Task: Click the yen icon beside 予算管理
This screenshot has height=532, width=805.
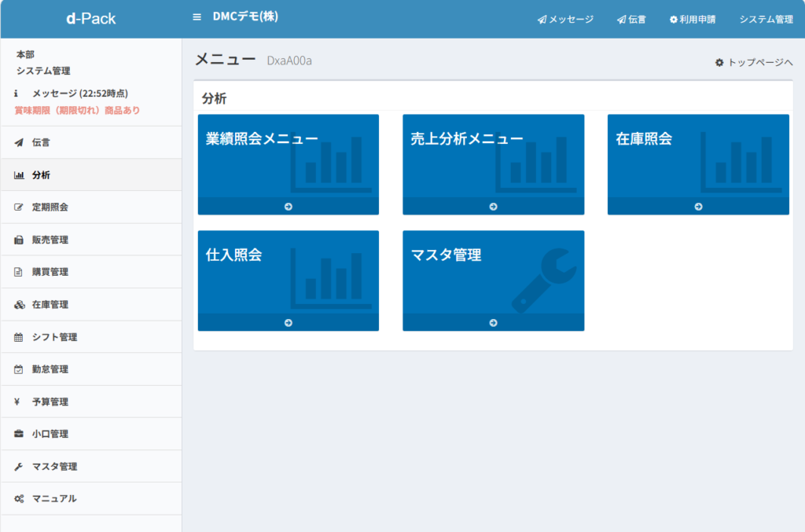Action: coord(17,402)
